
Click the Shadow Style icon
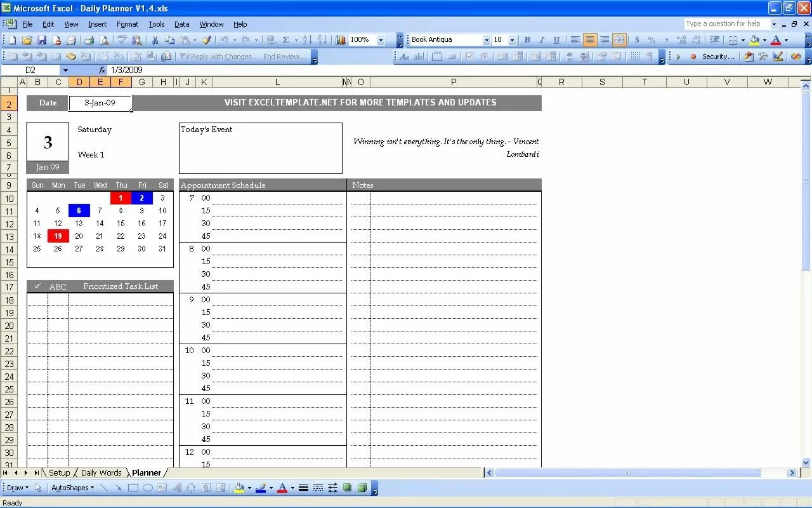point(348,488)
